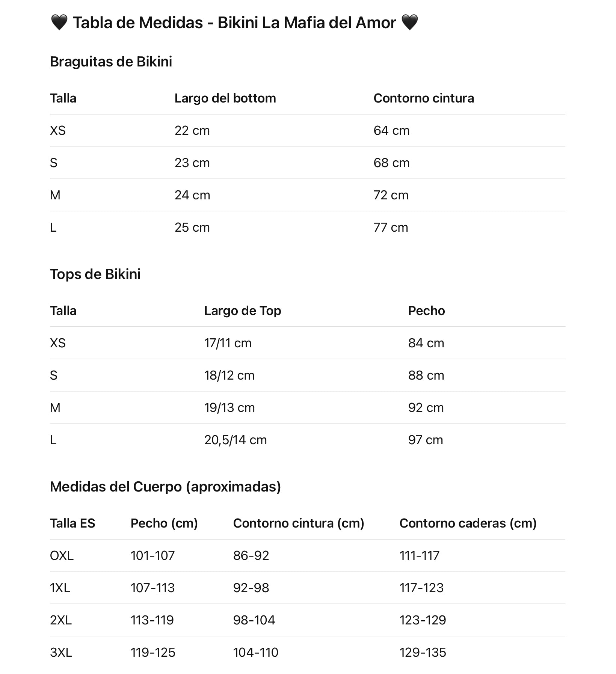Click the Medidas del Cuerpo (aproximadas) heading
The height and width of the screenshot is (674, 616).
pyautogui.click(x=165, y=487)
